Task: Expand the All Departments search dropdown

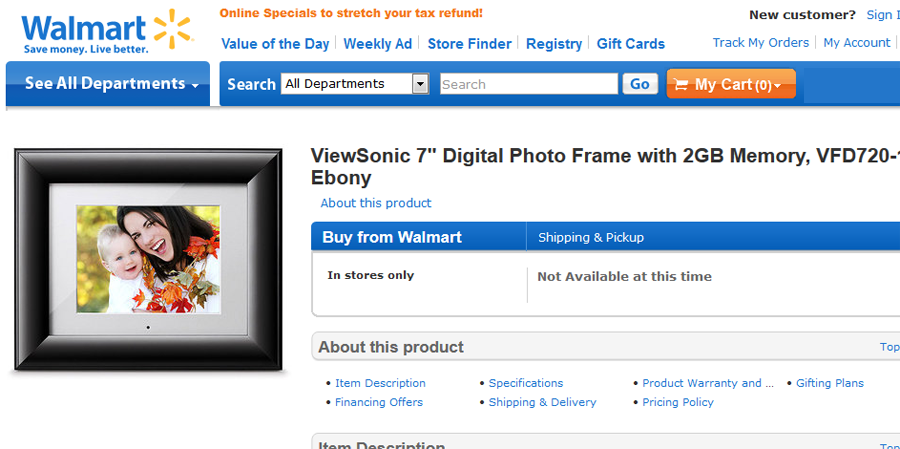Action: pyautogui.click(x=420, y=84)
